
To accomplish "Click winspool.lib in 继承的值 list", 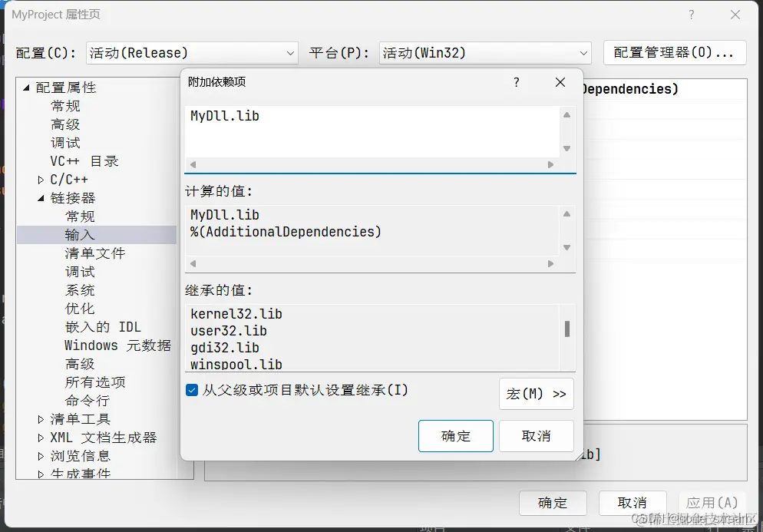I will [x=236, y=365].
